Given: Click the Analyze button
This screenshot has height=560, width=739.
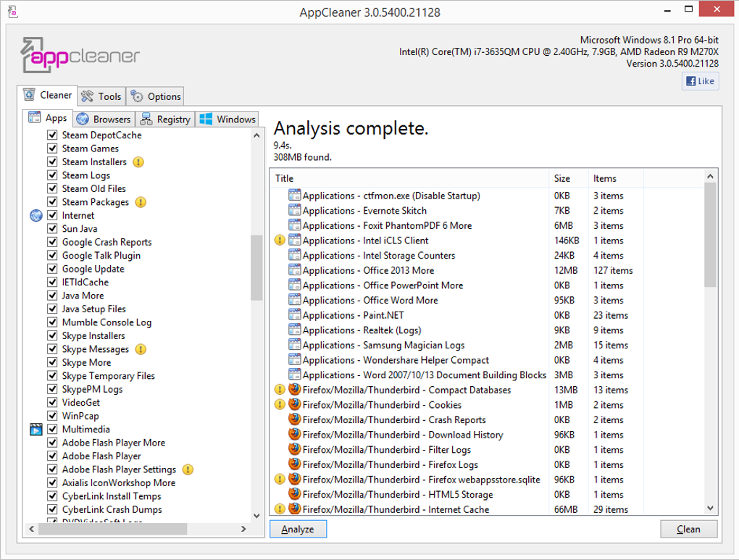Looking at the screenshot, I should (298, 530).
